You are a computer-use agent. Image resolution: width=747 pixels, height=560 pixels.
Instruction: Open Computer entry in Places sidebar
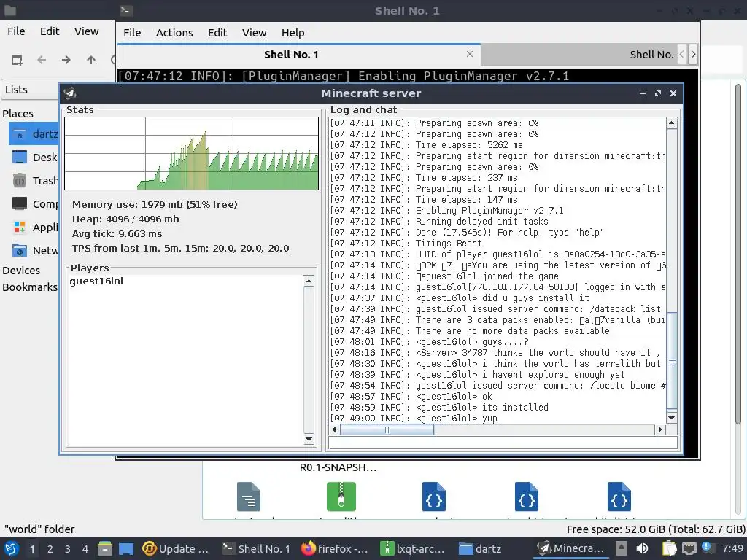[34, 204]
